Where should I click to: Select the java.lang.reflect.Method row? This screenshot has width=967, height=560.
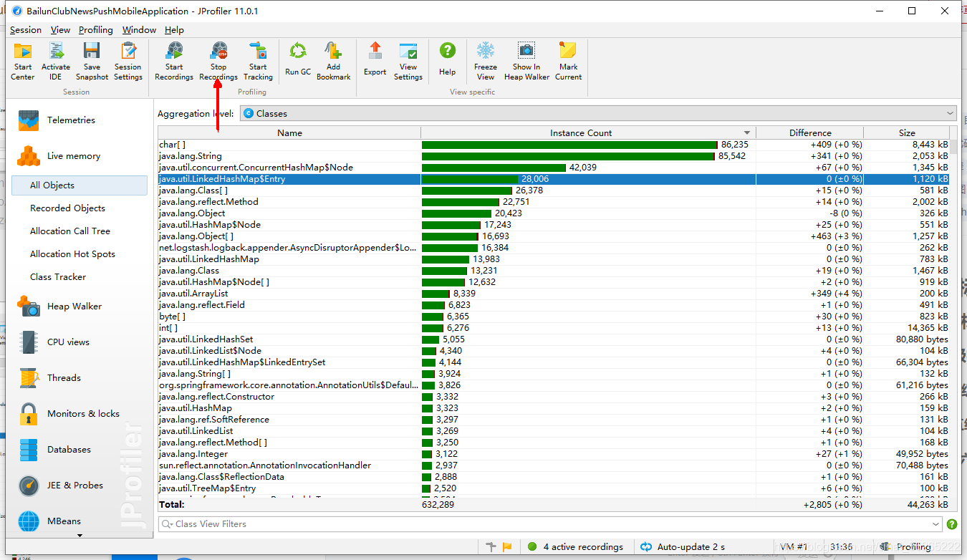coord(554,202)
